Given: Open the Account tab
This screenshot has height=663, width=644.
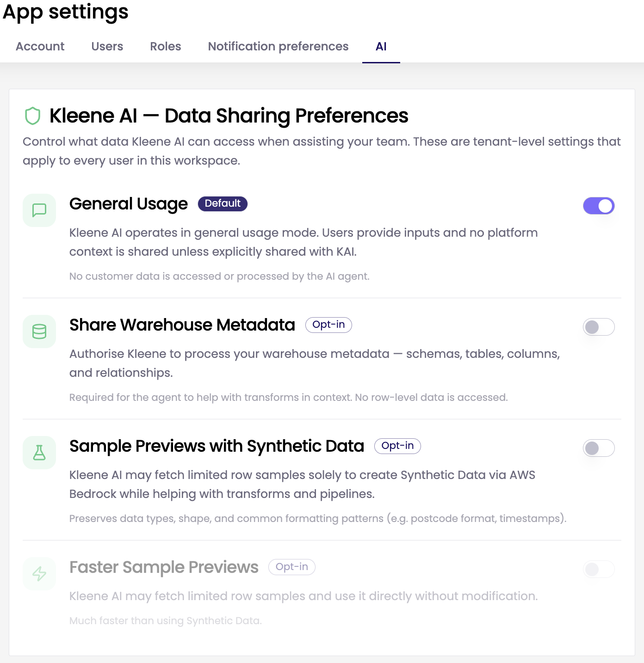Looking at the screenshot, I should (40, 46).
